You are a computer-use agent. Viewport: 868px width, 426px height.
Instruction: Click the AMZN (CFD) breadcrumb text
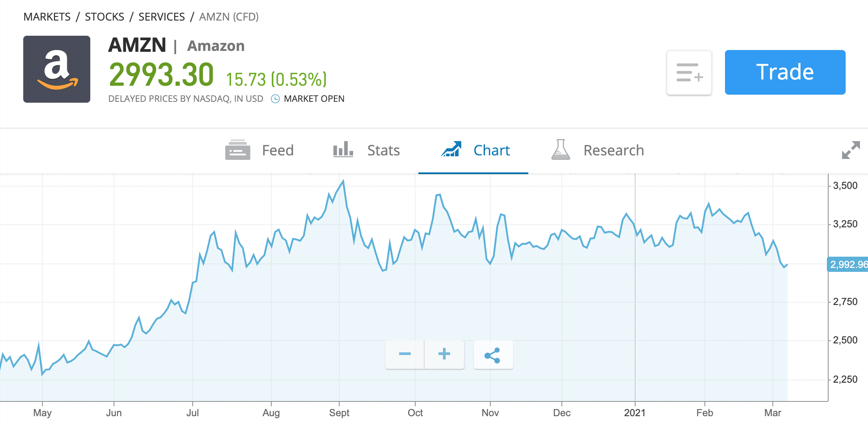click(229, 17)
